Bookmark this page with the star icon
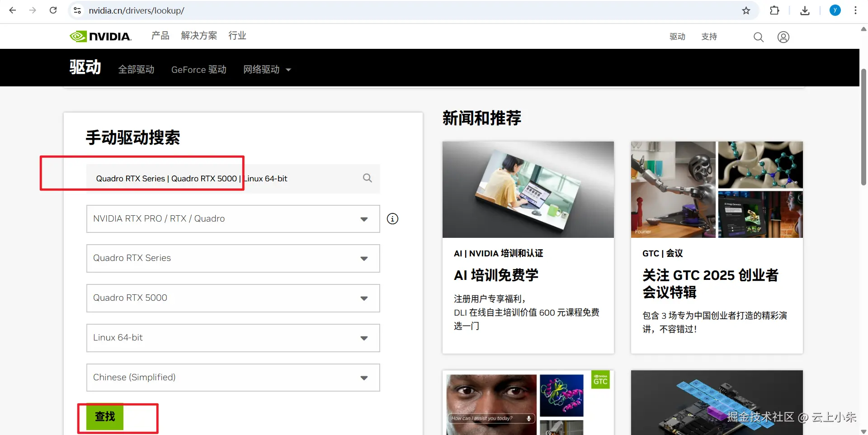Viewport: 868px width, 435px height. 746,10
